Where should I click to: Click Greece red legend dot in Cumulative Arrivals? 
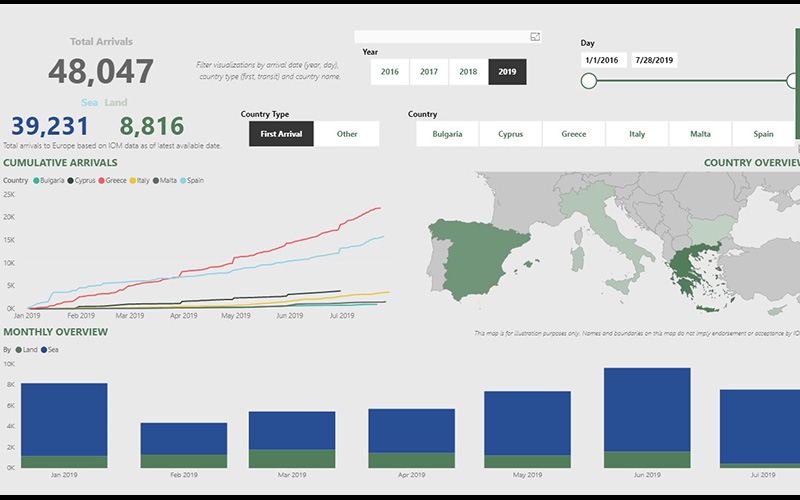tap(99, 180)
